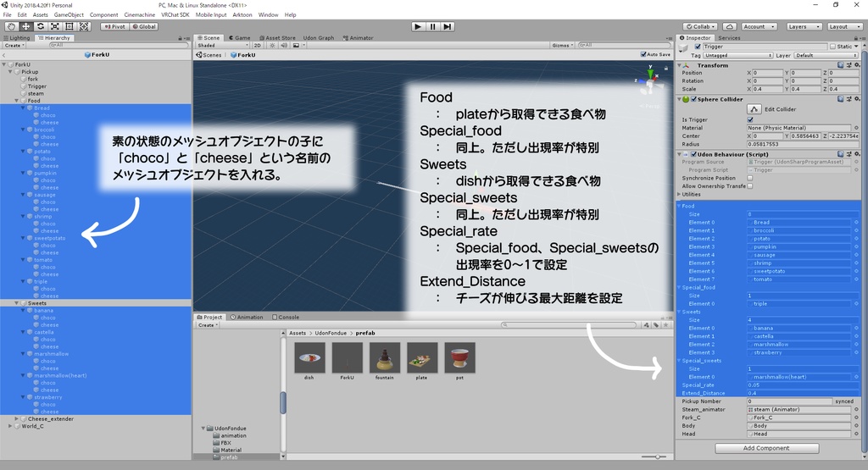The height and width of the screenshot is (470, 868).
Task: Select the combined Transform tool
Action: (84, 26)
